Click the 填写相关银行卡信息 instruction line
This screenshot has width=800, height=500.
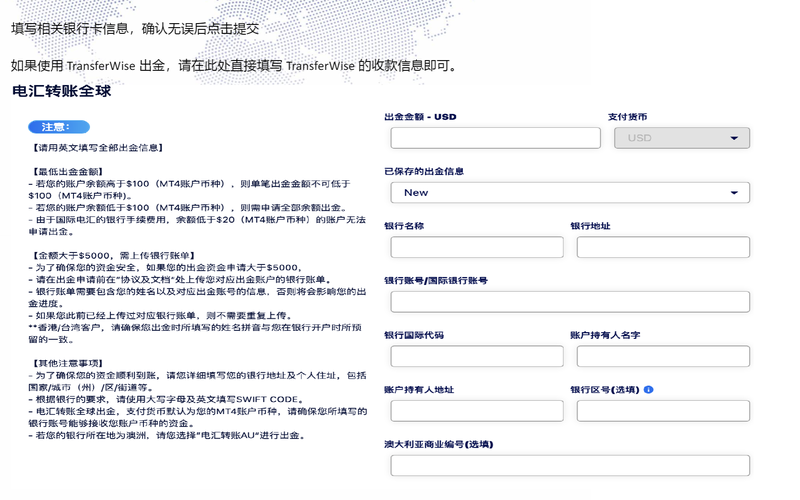coord(135,29)
